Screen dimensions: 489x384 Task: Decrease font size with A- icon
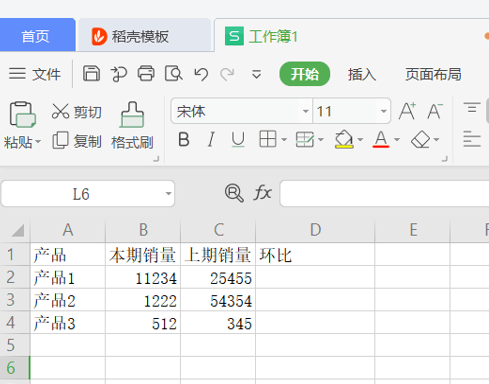click(x=435, y=111)
